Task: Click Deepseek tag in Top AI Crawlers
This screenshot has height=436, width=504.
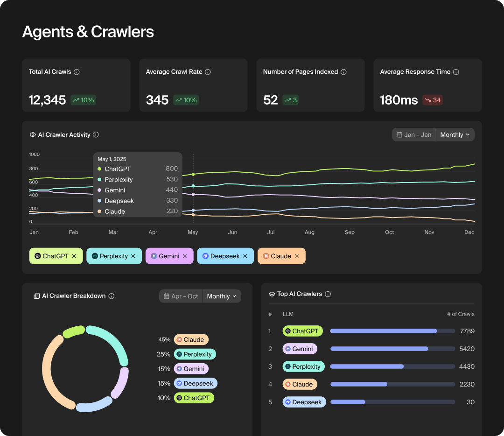Action: tap(304, 402)
